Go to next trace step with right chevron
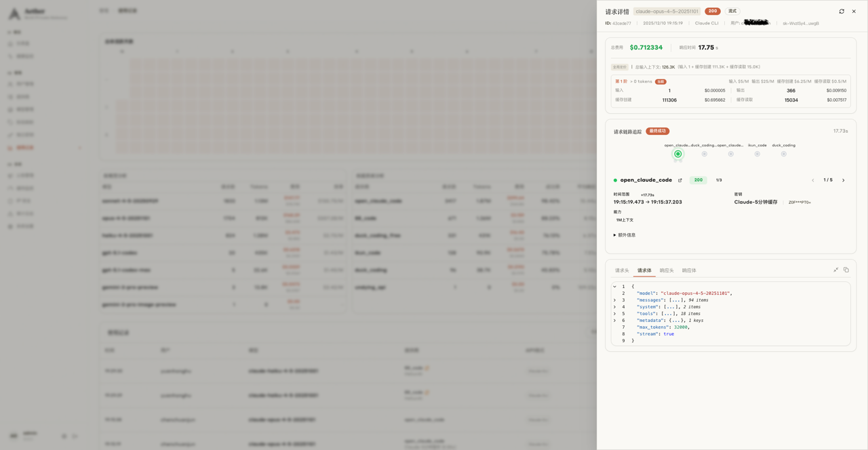Image resolution: width=868 pixels, height=450 pixels. tap(844, 180)
